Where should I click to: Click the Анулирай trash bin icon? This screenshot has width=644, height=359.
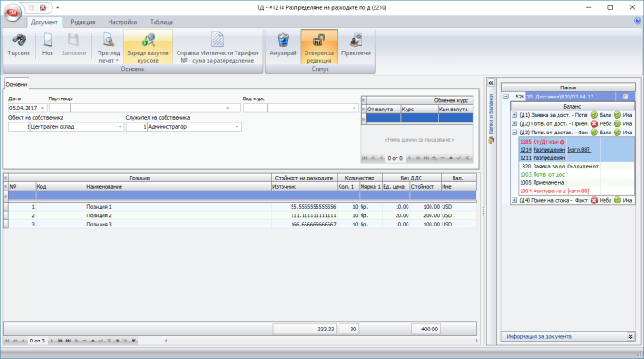tap(283, 41)
